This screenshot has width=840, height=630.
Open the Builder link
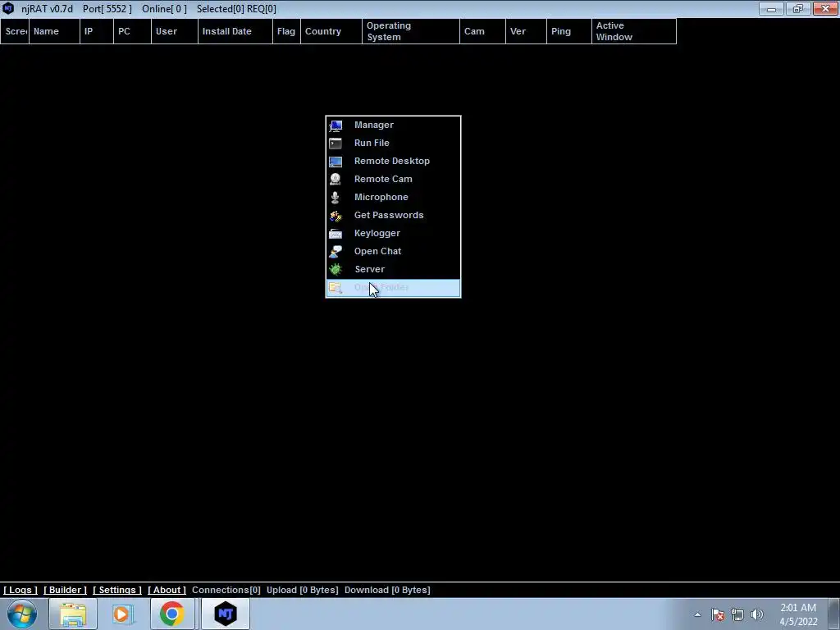pyautogui.click(x=65, y=590)
